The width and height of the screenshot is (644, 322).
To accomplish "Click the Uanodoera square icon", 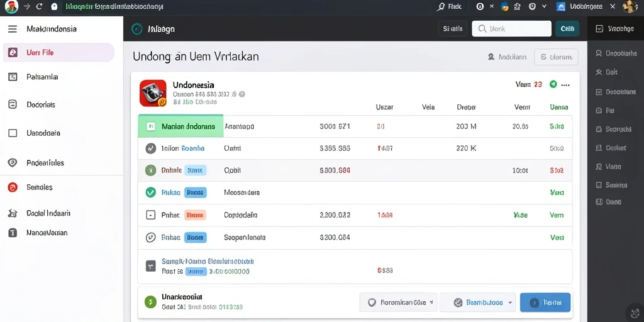I will [x=13, y=133].
